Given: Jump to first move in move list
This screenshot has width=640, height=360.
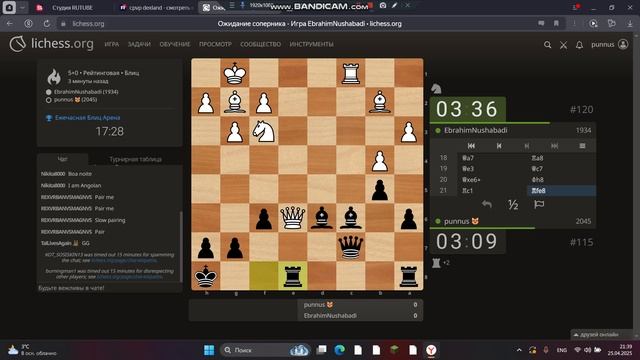Looking at the screenshot, I should (x=471, y=146).
